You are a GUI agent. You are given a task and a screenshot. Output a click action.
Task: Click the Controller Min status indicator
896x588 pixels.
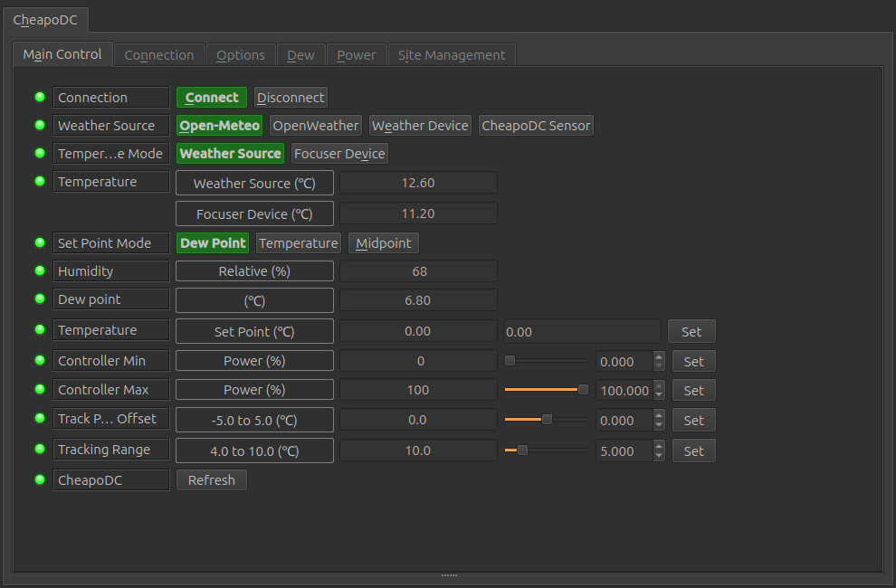pyautogui.click(x=39, y=360)
